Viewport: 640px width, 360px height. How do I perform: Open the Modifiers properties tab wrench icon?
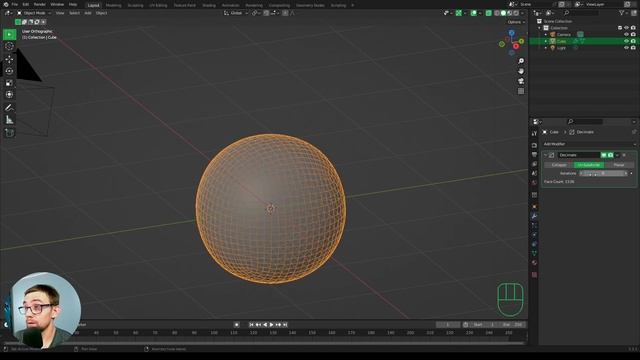pyautogui.click(x=534, y=216)
